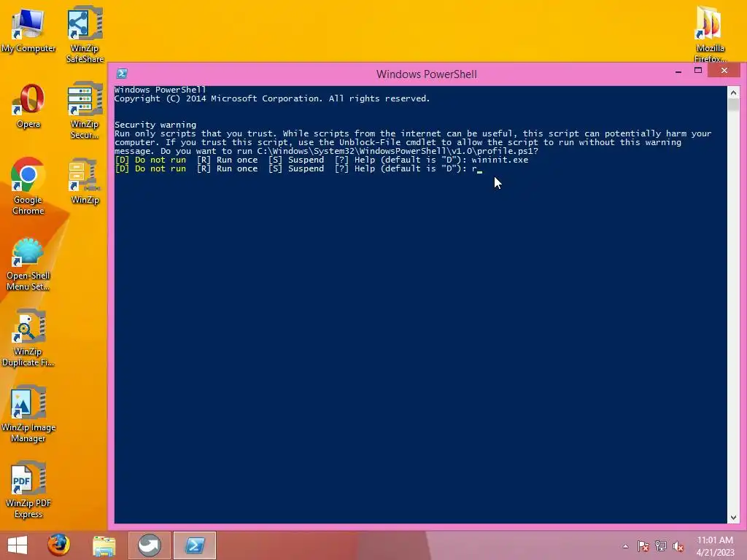Click the PowerShell scrollbar up arrow
Viewport: 747px width, 560px height.
pyautogui.click(x=733, y=93)
